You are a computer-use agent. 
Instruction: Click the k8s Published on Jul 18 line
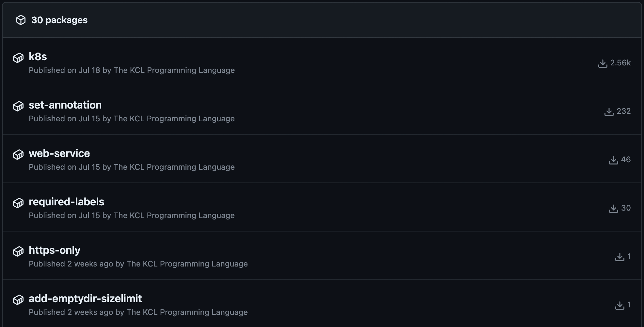tap(132, 70)
